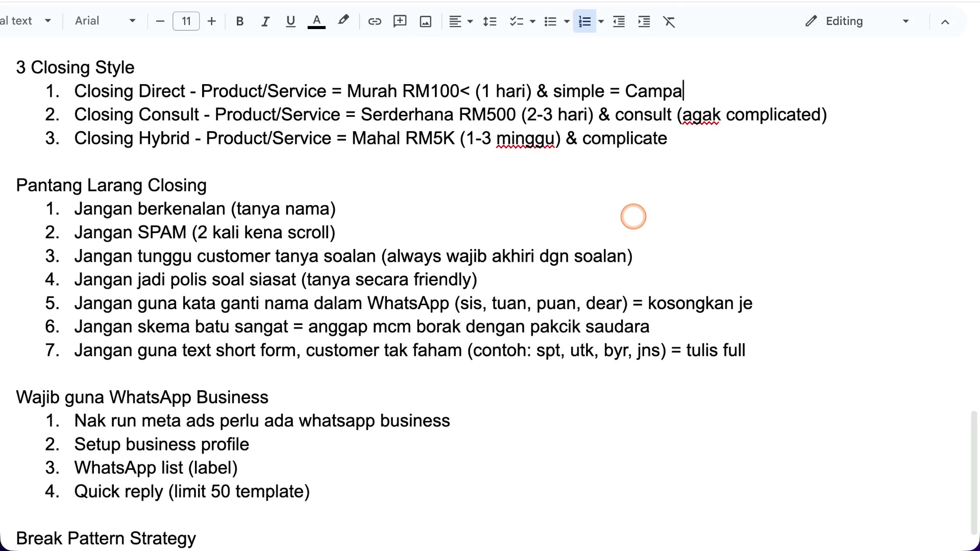The height and width of the screenshot is (551, 980).
Task: Click the line 'WhatsApp list (label)'
Action: (x=156, y=468)
